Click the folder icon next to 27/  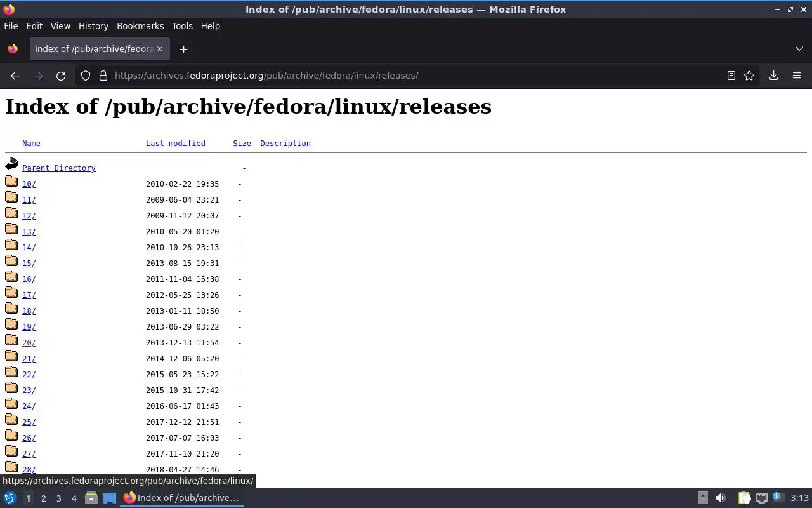[11, 451]
